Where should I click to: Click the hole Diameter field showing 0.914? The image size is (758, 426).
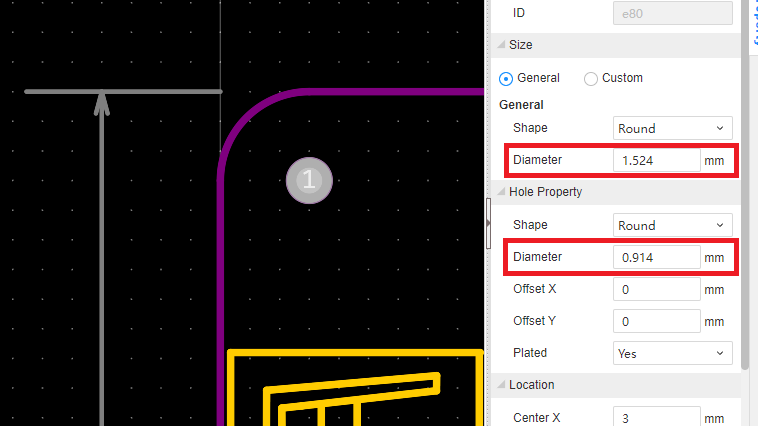656,257
